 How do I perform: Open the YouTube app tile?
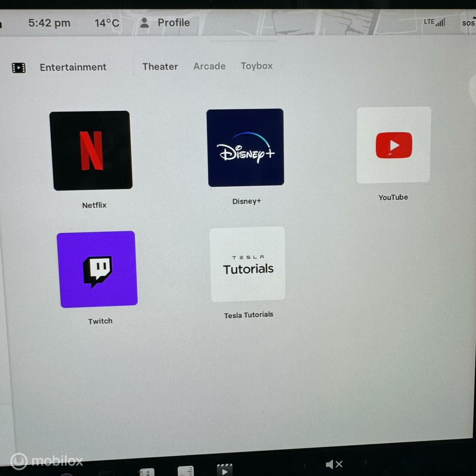394,145
